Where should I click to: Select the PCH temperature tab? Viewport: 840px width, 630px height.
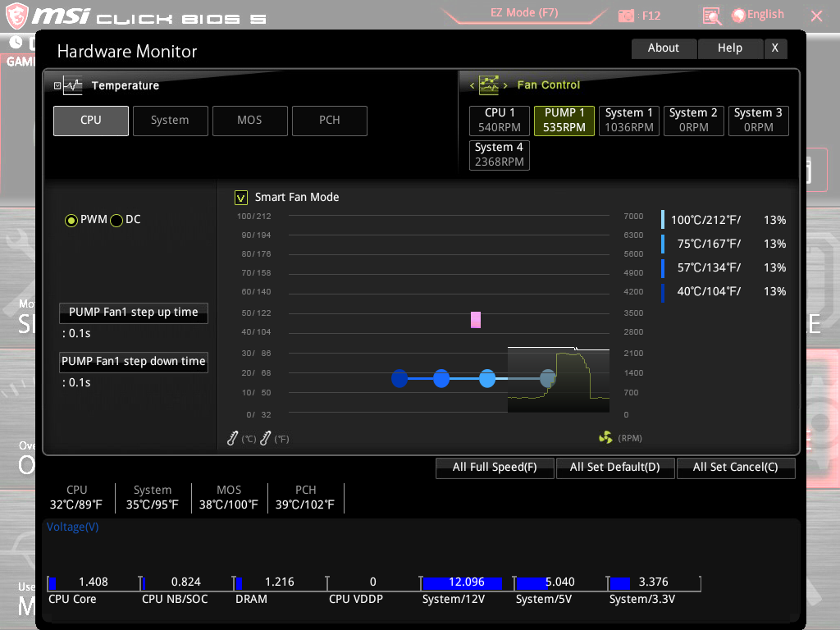point(330,121)
